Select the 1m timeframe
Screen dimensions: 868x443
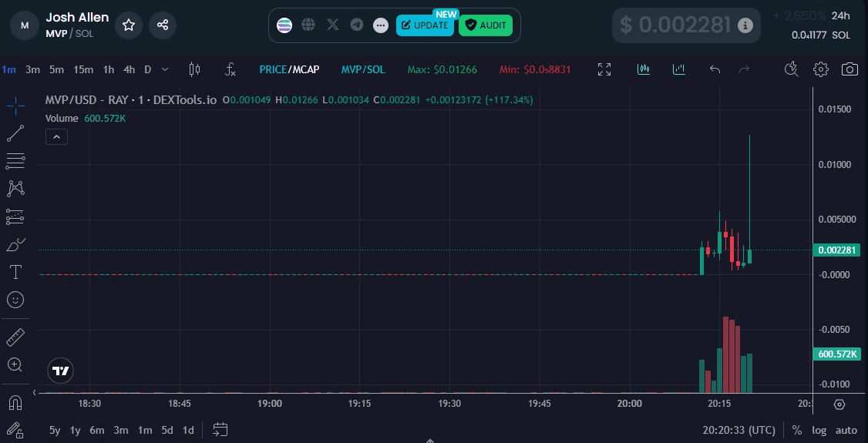click(x=8, y=69)
